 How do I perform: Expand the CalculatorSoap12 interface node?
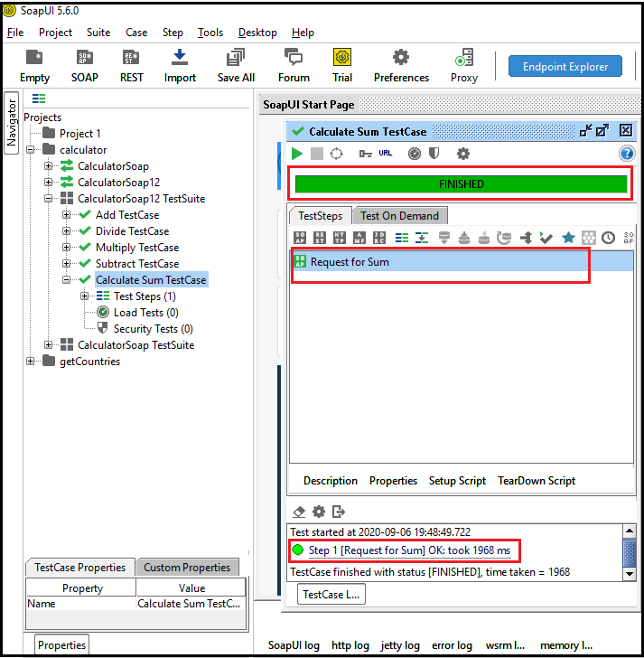click(x=48, y=183)
